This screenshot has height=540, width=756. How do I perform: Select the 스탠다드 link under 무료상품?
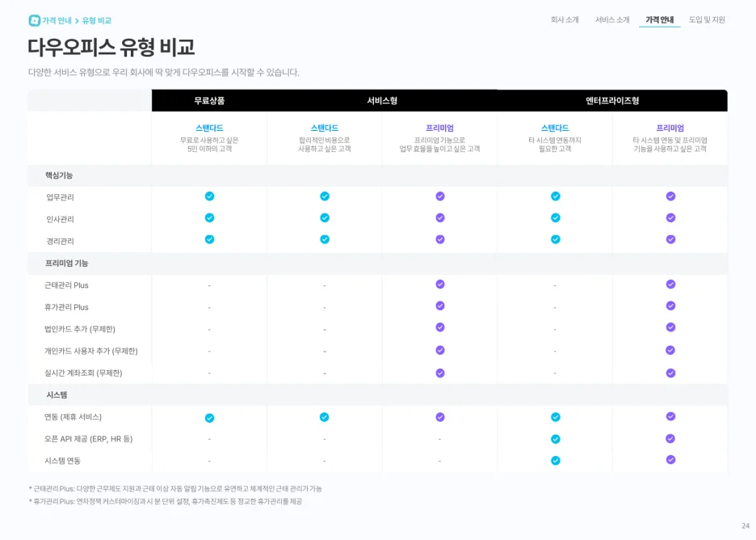point(210,129)
